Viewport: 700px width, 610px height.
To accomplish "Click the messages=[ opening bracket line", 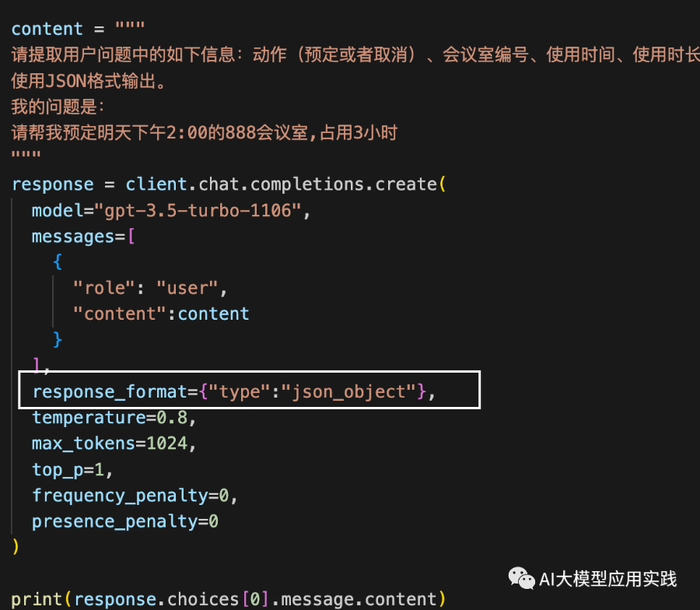I will pos(83,237).
